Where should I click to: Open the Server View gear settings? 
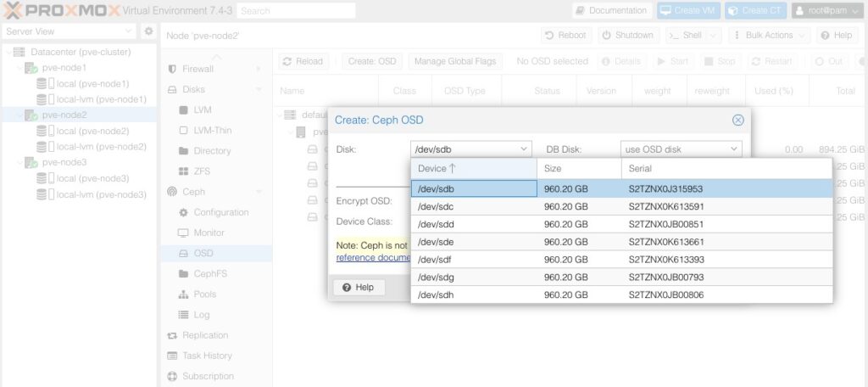(148, 31)
